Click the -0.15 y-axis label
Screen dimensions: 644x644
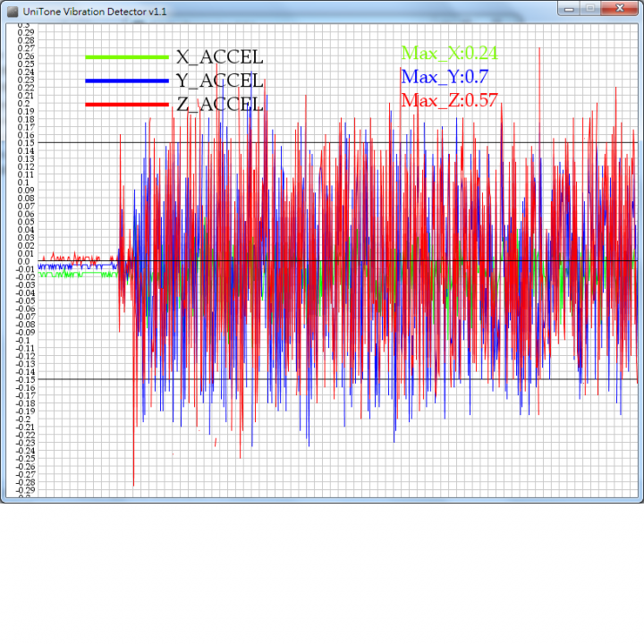point(25,380)
